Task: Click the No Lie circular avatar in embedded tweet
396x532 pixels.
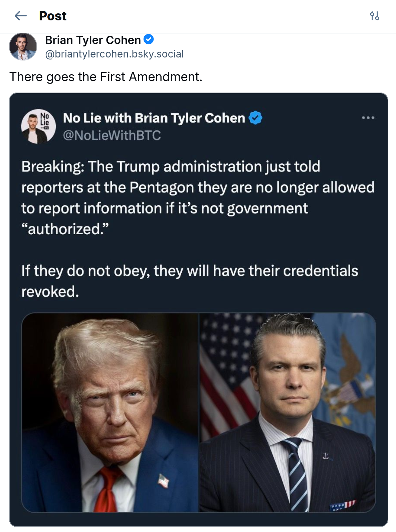Action: click(38, 126)
